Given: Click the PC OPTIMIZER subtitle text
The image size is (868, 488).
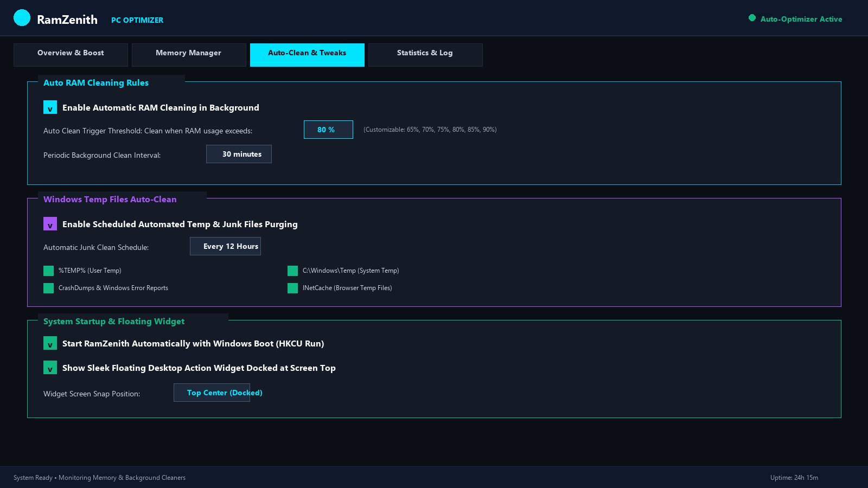Looking at the screenshot, I should coord(137,20).
